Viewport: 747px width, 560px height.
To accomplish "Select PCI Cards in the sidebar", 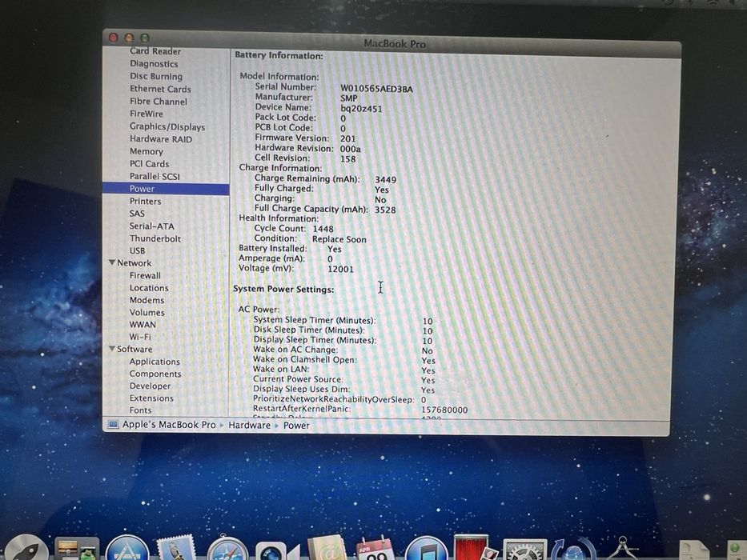I will [x=150, y=164].
